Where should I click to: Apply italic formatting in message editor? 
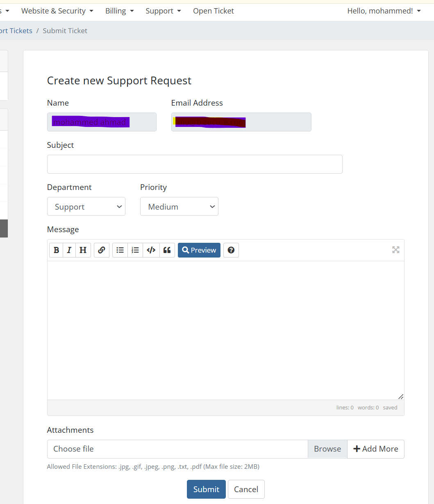tap(69, 250)
